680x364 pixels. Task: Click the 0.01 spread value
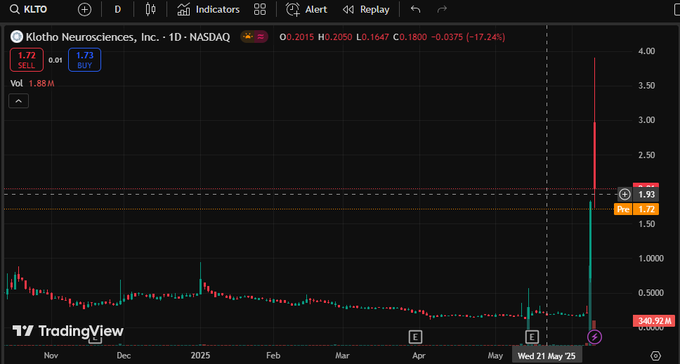[56, 60]
